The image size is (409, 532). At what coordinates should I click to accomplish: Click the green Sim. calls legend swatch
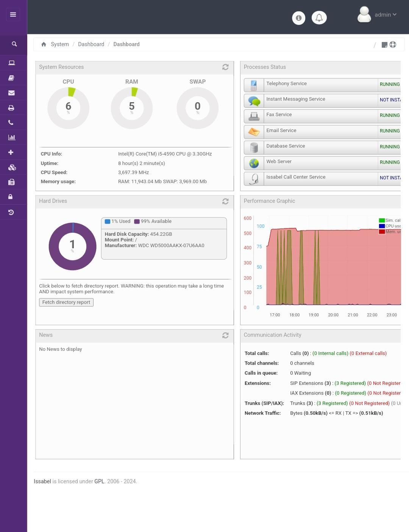click(382, 220)
